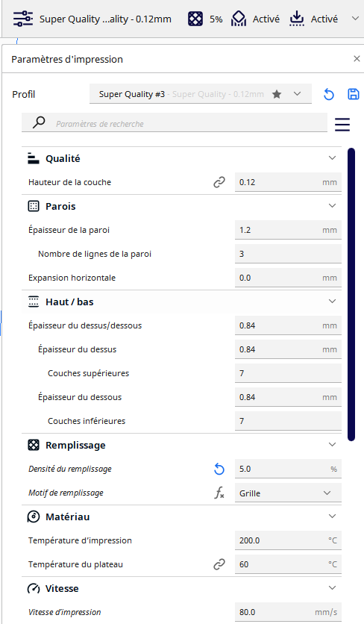Click the plate temperature link icon

pos(219,564)
